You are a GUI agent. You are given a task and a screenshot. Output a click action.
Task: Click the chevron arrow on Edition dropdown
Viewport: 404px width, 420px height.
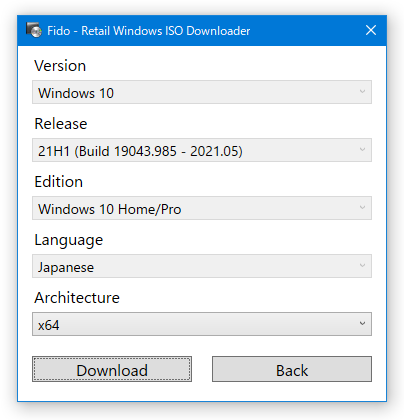tap(362, 208)
